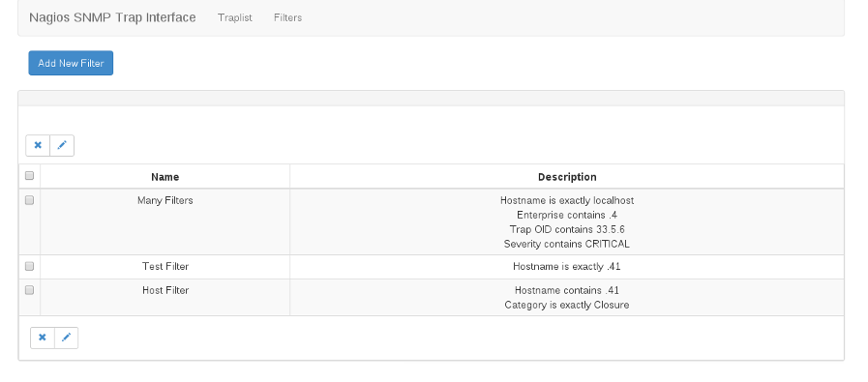868x382 pixels.
Task: Select the Many Filters name cell
Action: click(x=165, y=222)
